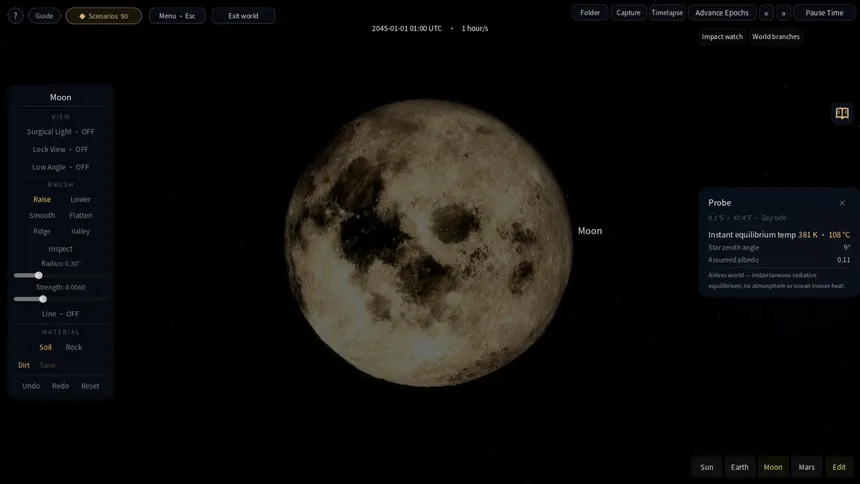Switch to the Sun body tab
The width and height of the screenshot is (860, 484).
[706, 468]
